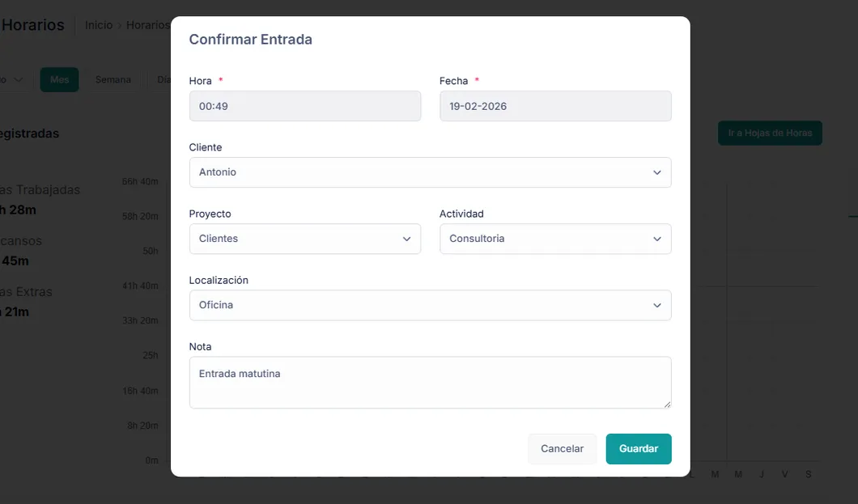
Task: Focus the Nota text area
Action: [x=429, y=382]
